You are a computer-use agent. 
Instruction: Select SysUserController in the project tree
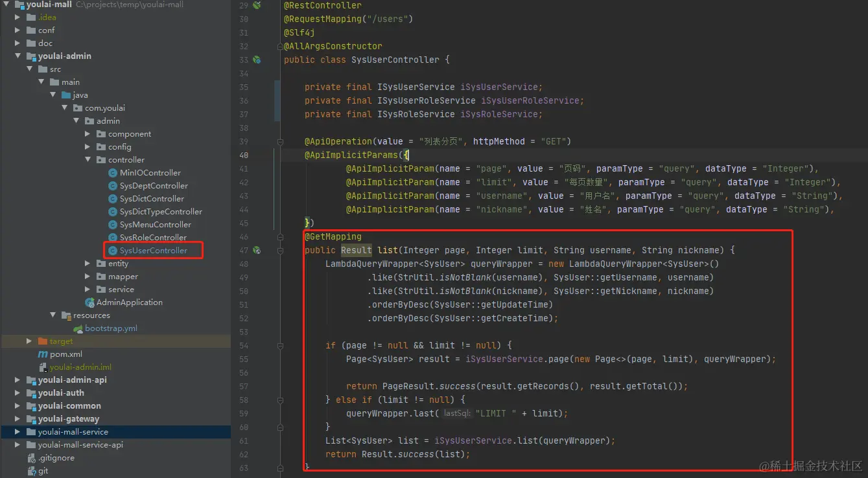[154, 251]
